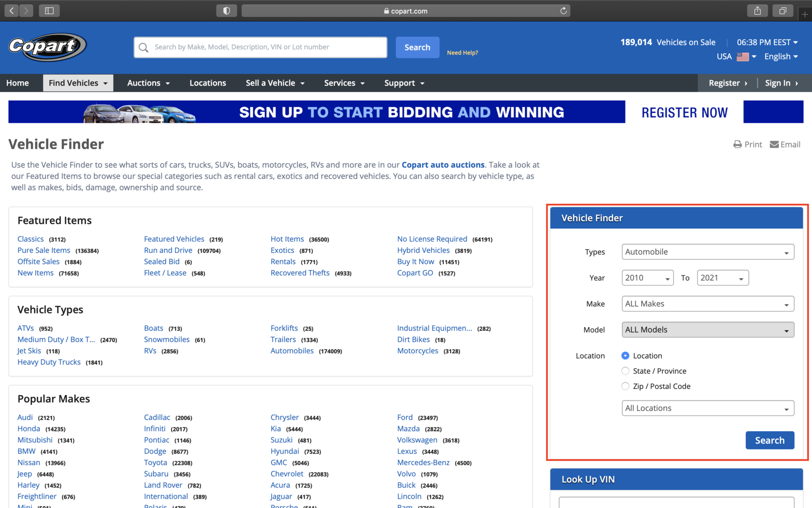Open the Heavy Duty Trucks link
This screenshot has width=812, height=508.
(x=49, y=362)
